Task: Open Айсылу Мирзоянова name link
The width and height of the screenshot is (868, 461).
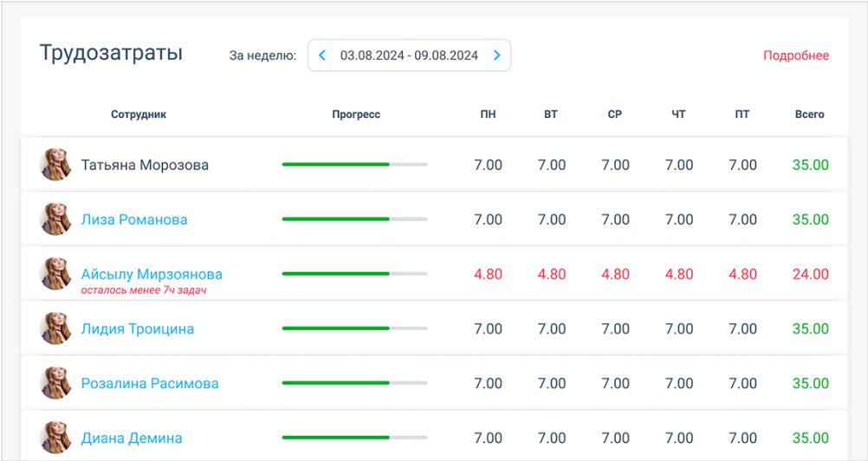Action: tap(152, 274)
